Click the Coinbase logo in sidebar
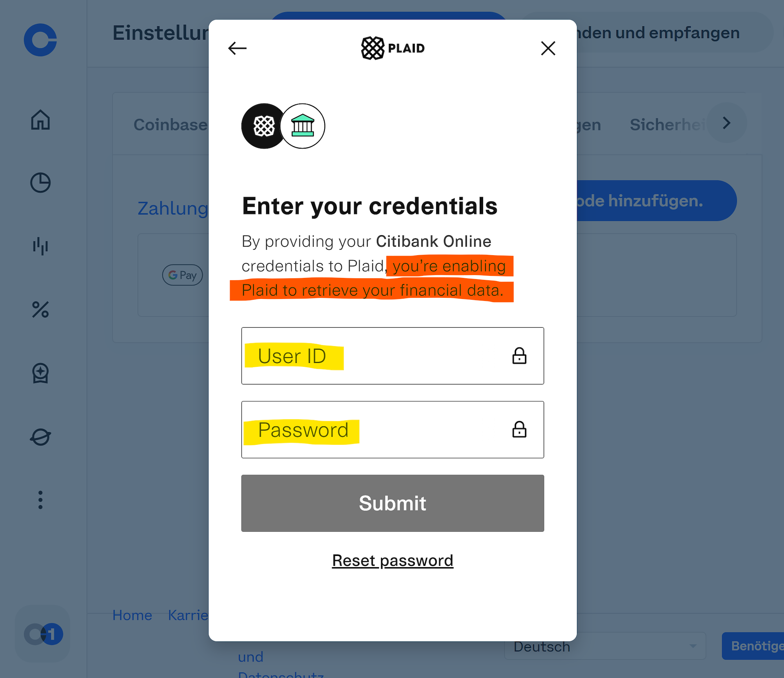This screenshot has height=678, width=784. pyautogui.click(x=40, y=40)
